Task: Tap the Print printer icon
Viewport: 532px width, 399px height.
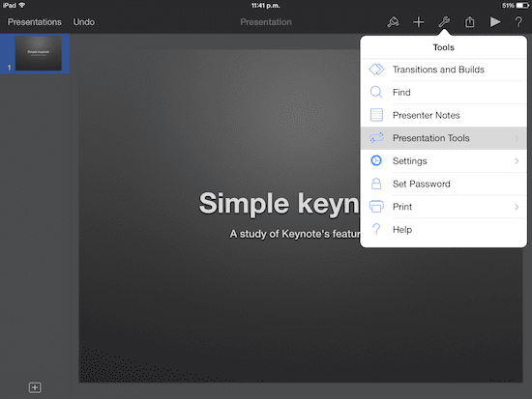Action: [376, 207]
